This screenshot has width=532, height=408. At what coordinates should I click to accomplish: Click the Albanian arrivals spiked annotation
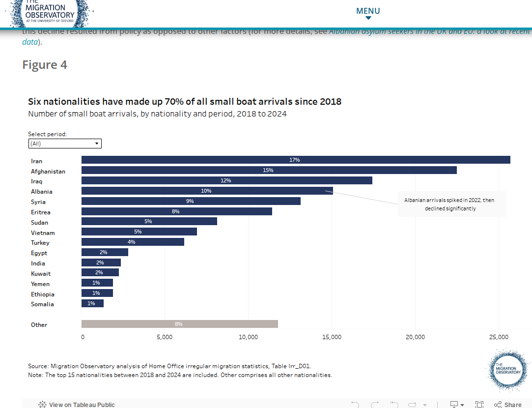point(452,204)
